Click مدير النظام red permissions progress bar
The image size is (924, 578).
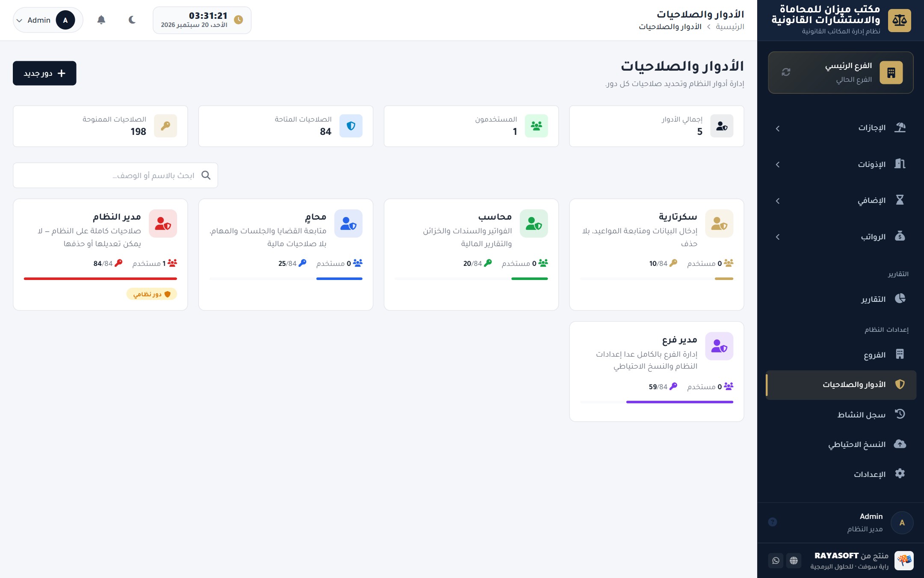coord(101,279)
